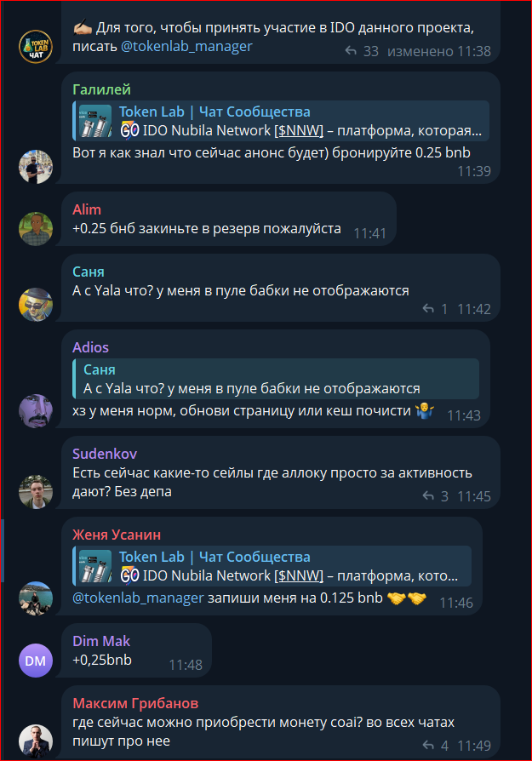Open Token Lab channel avatar

pyautogui.click(x=36, y=46)
